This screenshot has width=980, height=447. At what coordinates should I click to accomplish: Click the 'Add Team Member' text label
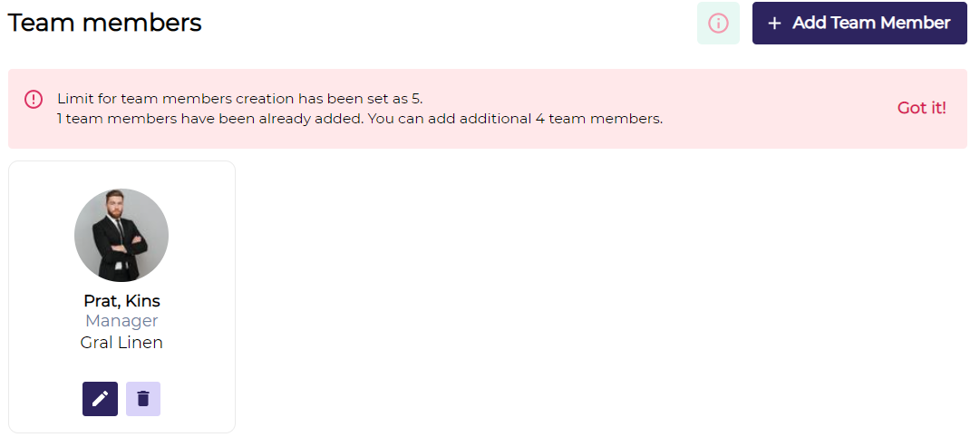(x=871, y=24)
